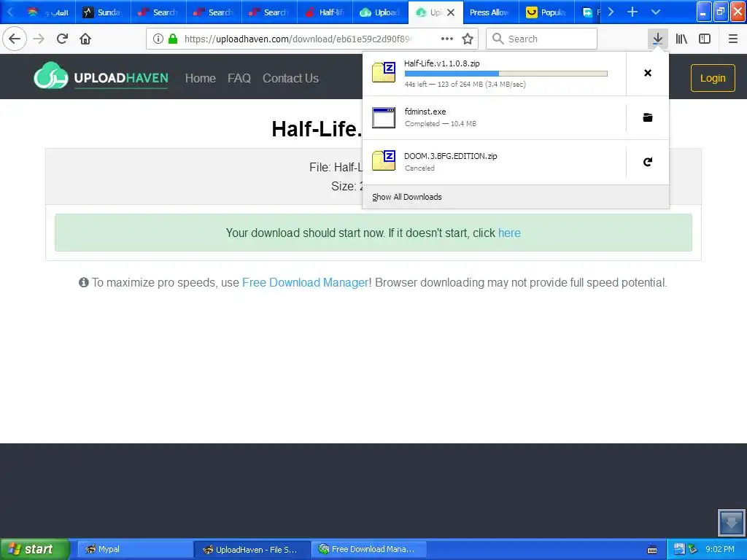
Task: Click the green secure padlock icon
Action: pos(174,39)
